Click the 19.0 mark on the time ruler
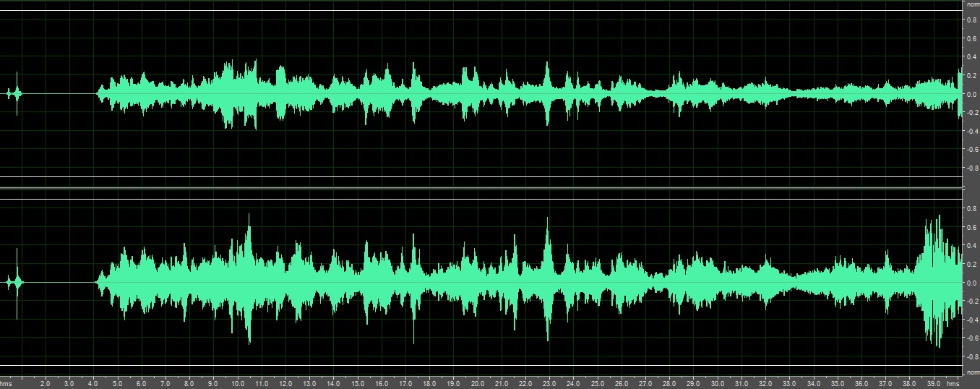The height and width of the screenshot is (389, 980). [453, 384]
